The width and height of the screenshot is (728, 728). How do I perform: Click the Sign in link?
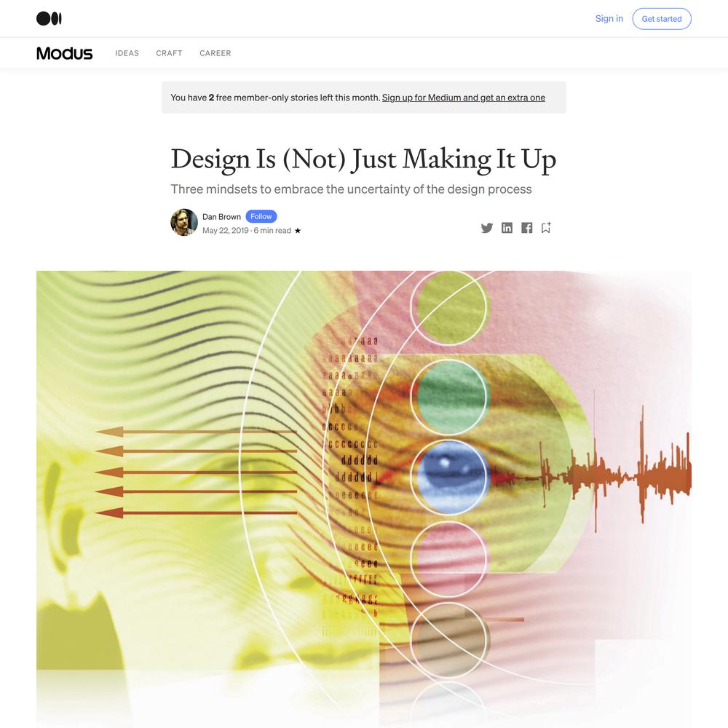(609, 19)
